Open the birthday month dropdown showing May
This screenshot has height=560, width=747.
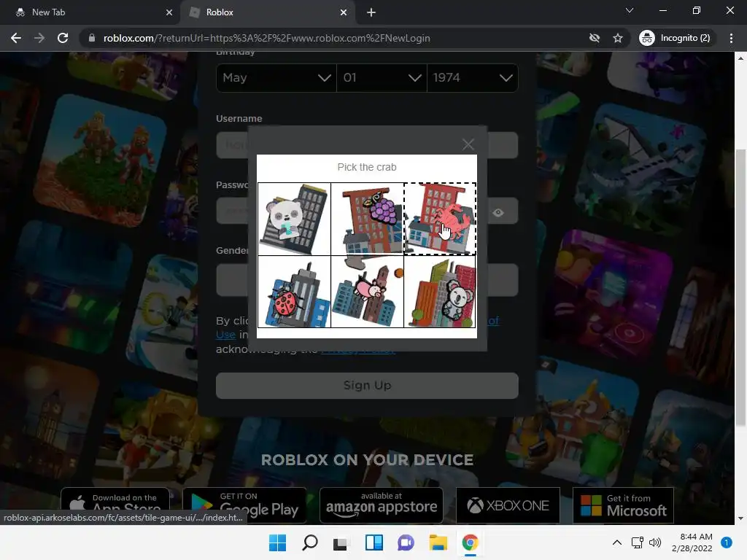pyautogui.click(x=276, y=77)
